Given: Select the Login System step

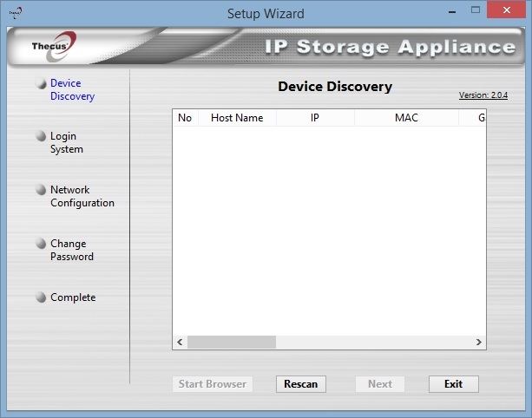Looking at the screenshot, I should click(x=67, y=142).
